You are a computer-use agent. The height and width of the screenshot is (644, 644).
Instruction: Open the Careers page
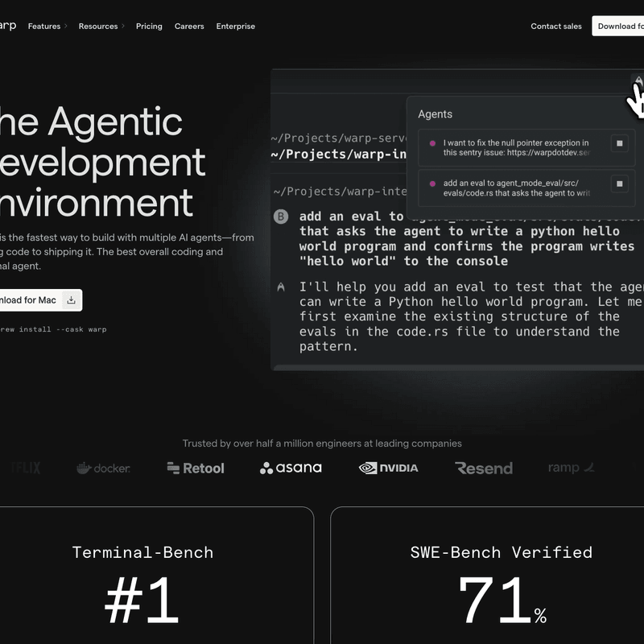189,27
